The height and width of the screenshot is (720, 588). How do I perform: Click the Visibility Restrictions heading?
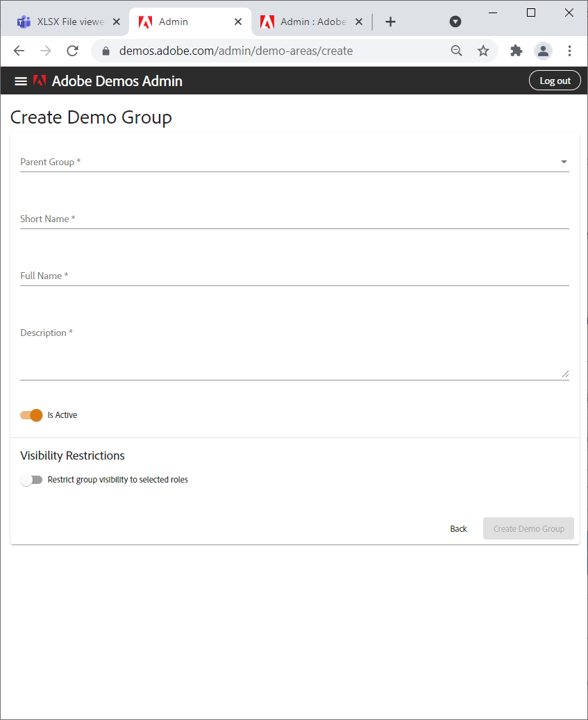tap(72, 455)
